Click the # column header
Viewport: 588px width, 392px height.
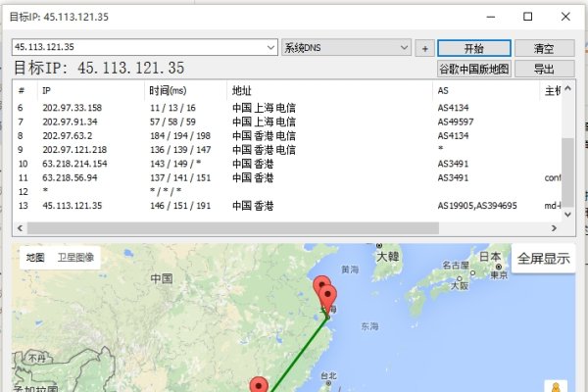pos(25,90)
